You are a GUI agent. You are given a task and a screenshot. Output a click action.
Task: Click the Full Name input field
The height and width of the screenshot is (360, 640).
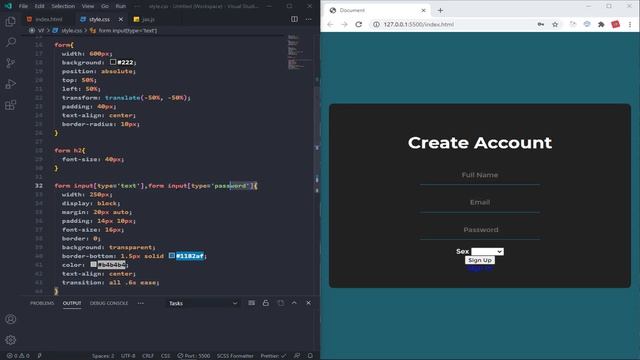pos(480,175)
